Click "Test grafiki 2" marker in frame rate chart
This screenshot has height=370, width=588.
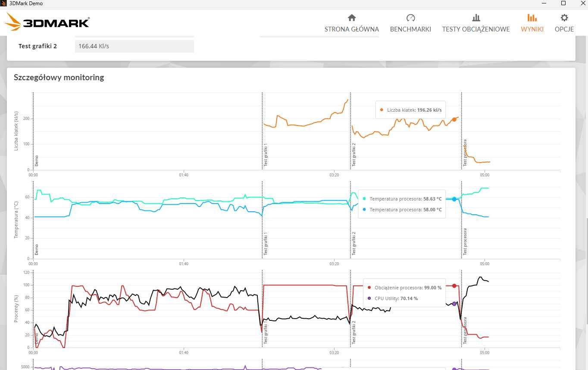[x=353, y=154]
